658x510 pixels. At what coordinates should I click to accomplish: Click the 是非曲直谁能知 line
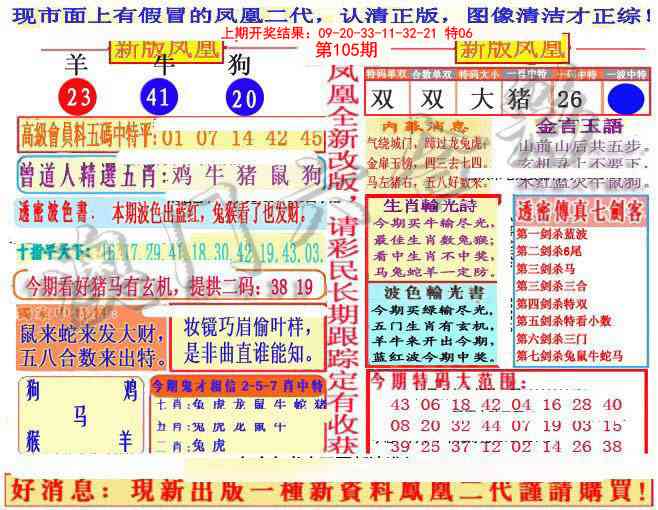coord(249,355)
